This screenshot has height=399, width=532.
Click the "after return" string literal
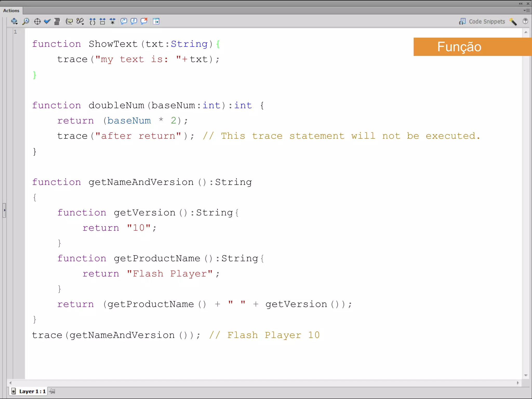point(138,136)
